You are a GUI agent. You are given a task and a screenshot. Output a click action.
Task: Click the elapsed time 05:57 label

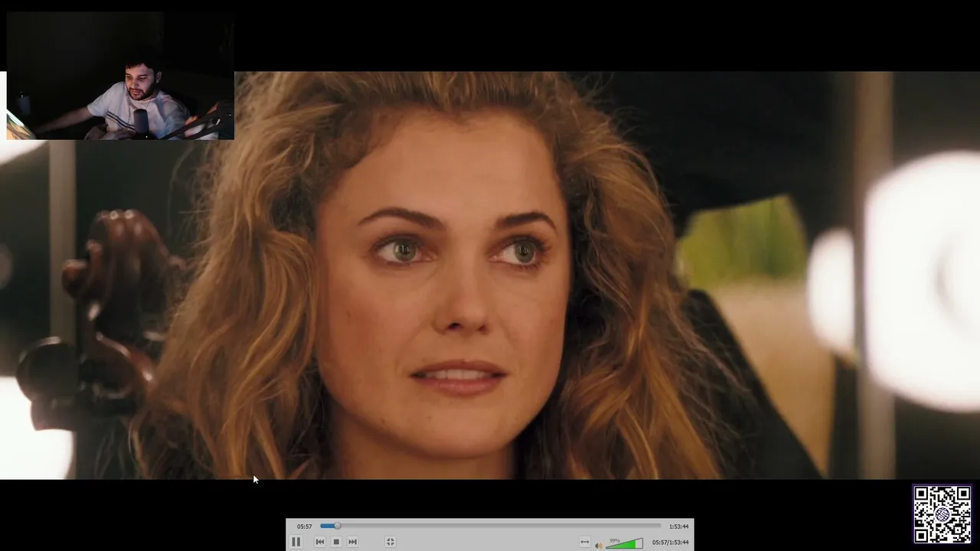tap(305, 527)
